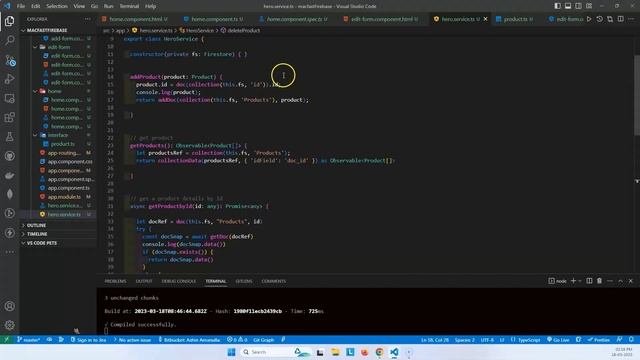Collapse the VS CODE PETS section
This screenshot has width=640, height=360.
point(42,243)
